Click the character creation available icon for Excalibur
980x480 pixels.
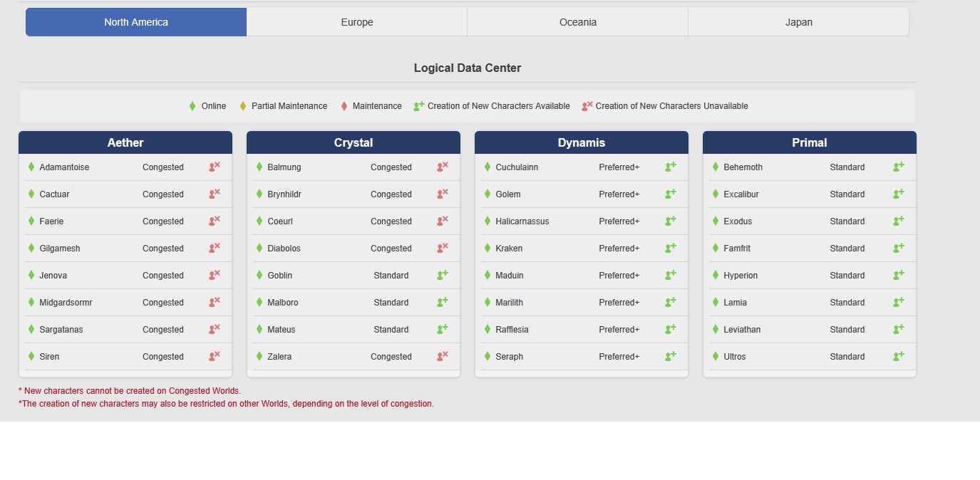point(899,194)
